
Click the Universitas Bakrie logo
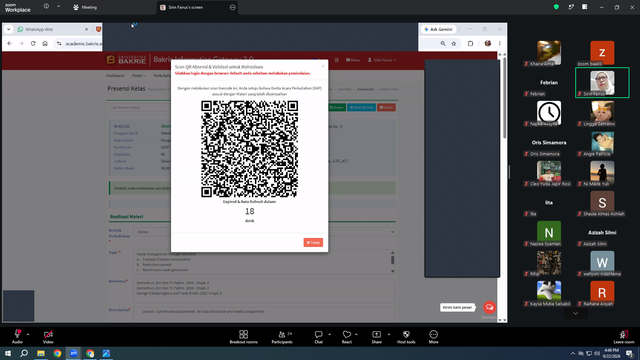pyautogui.click(x=126, y=60)
